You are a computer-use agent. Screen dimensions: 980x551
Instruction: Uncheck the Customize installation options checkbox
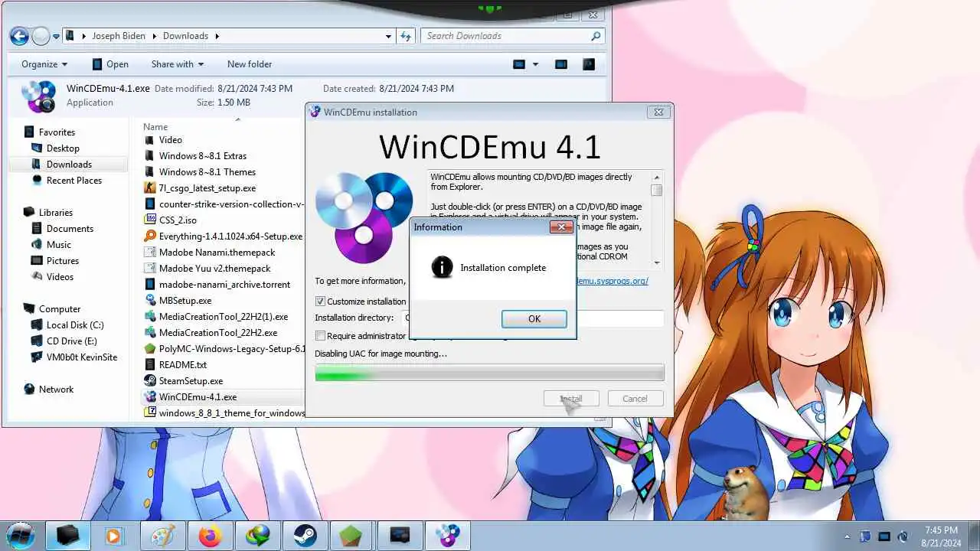320,302
